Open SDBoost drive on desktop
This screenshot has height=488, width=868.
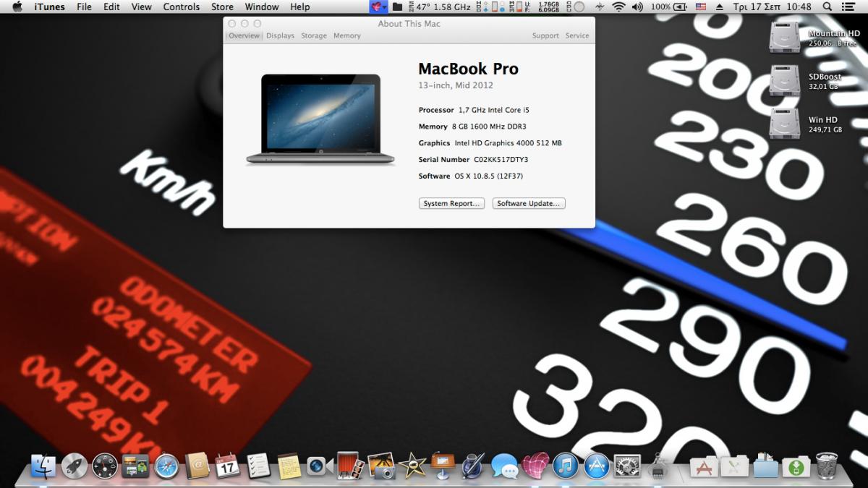[x=785, y=80]
